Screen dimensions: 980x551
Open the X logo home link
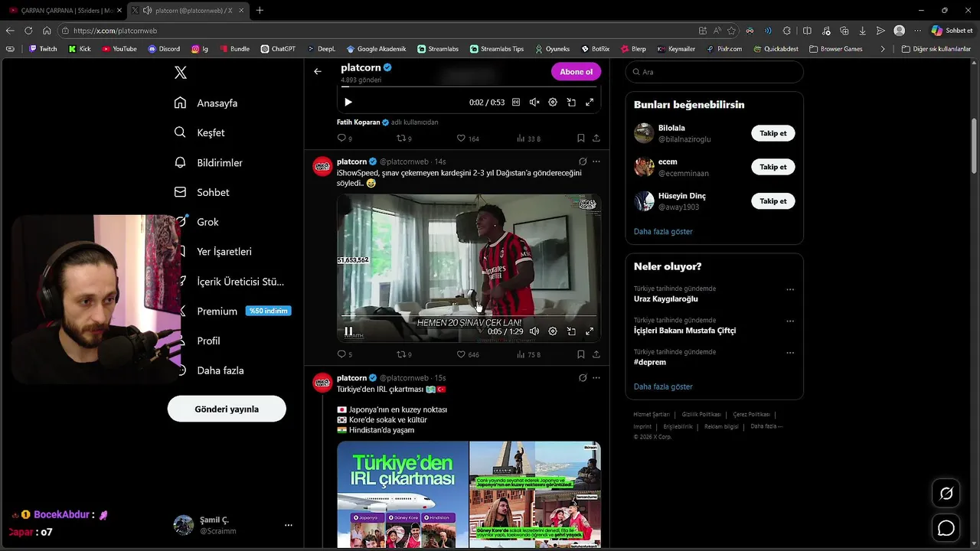coord(181,73)
